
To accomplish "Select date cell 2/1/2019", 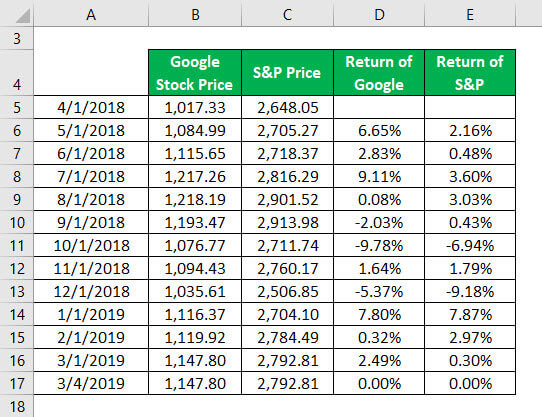I will tap(91, 337).
